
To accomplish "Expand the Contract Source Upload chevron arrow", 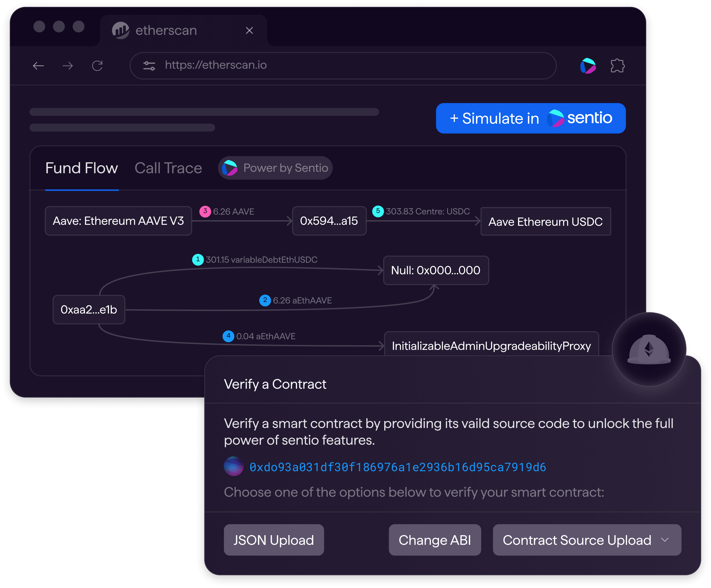I will coord(665,540).
